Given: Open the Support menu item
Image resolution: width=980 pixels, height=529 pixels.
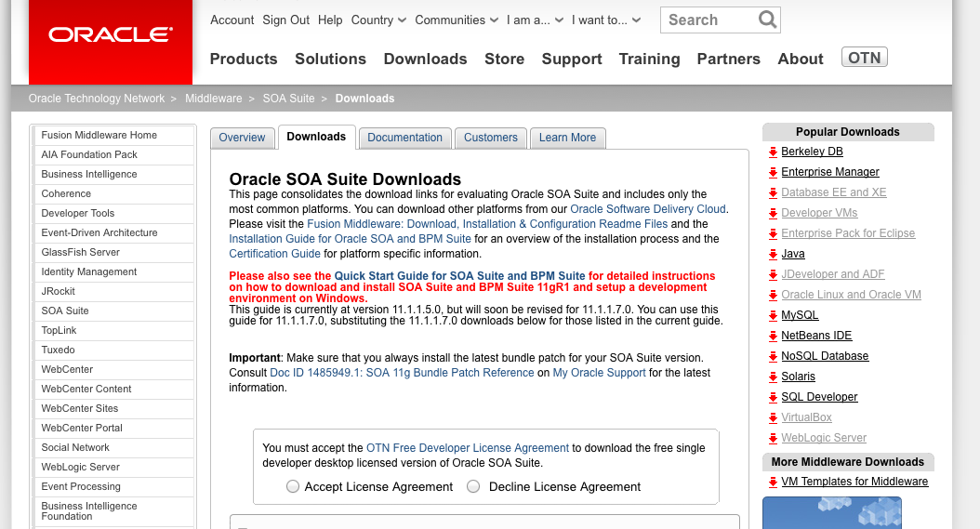Looking at the screenshot, I should tap(572, 59).
